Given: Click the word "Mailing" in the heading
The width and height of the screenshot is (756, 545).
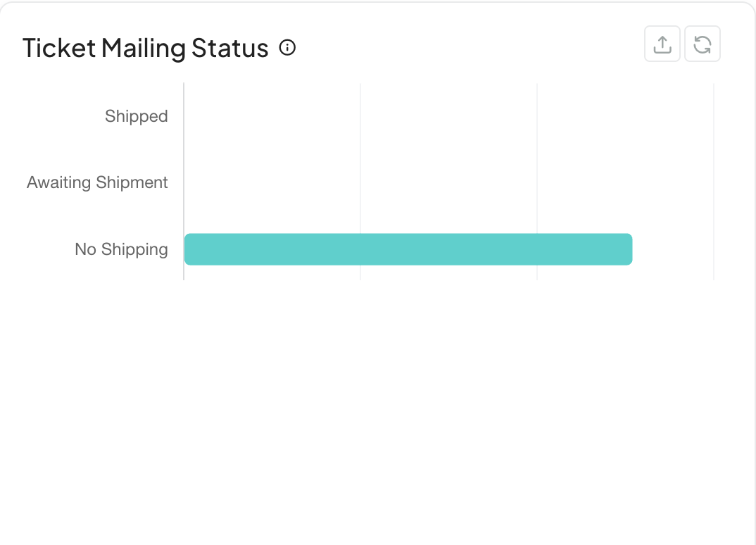Looking at the screenshot, I should click(x=144, y=49).
